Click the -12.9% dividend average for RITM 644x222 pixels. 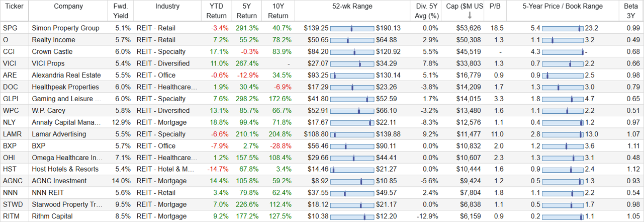pos(427,216)
